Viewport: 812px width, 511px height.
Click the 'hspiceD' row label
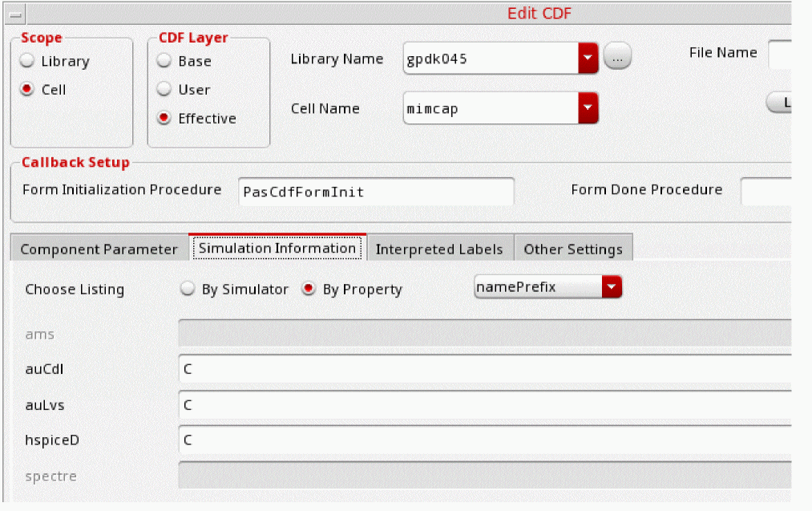click(52, 440)
